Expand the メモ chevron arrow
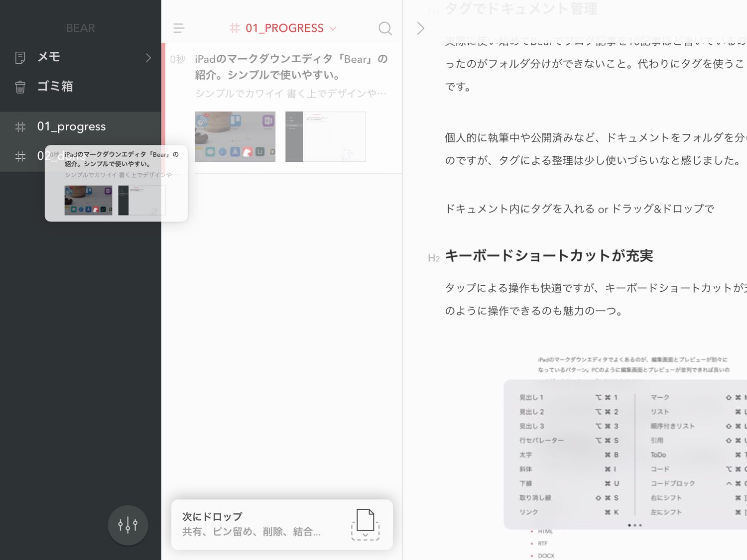This screenshot has width=747, height=560. (x=148, y=58)
